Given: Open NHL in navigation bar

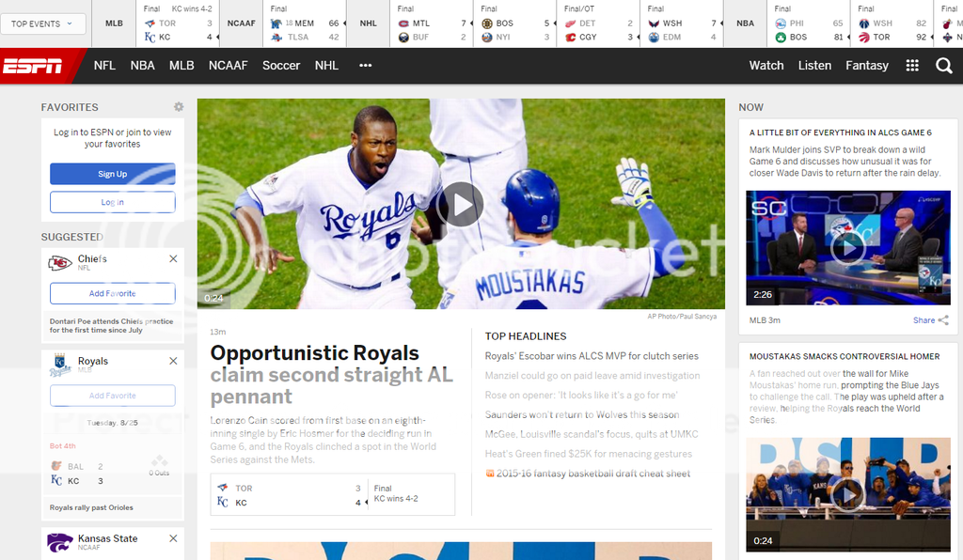Looking at the screenshot, I should (326, 66).
